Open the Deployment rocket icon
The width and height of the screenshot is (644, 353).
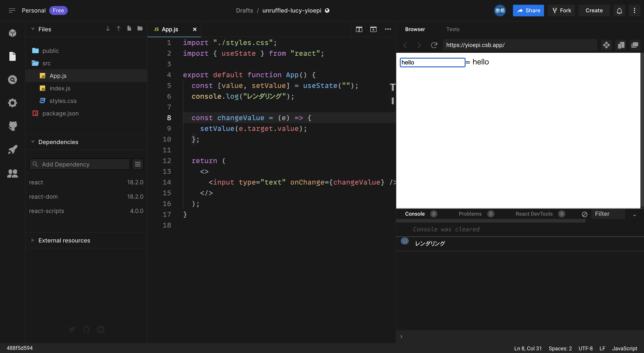(x=12, y=149)
